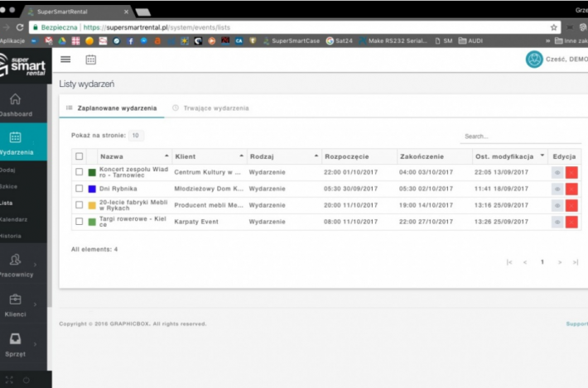Go to next page in pagination

pyautogui.click(x=560, y=261)
